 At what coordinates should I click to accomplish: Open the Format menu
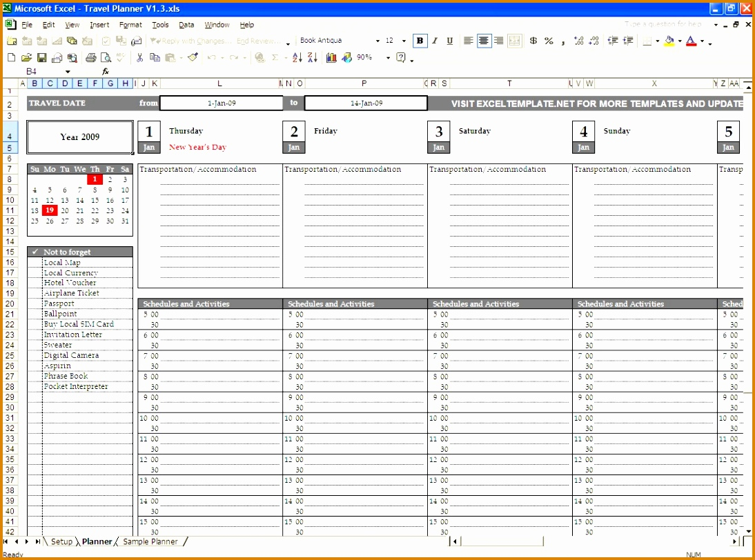coord(130,25)
